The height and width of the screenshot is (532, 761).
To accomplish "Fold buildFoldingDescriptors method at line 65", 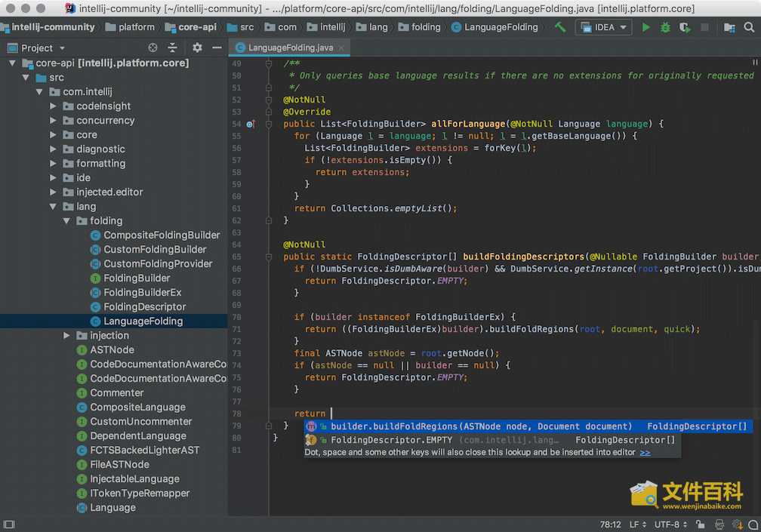I will coord(269,257).
